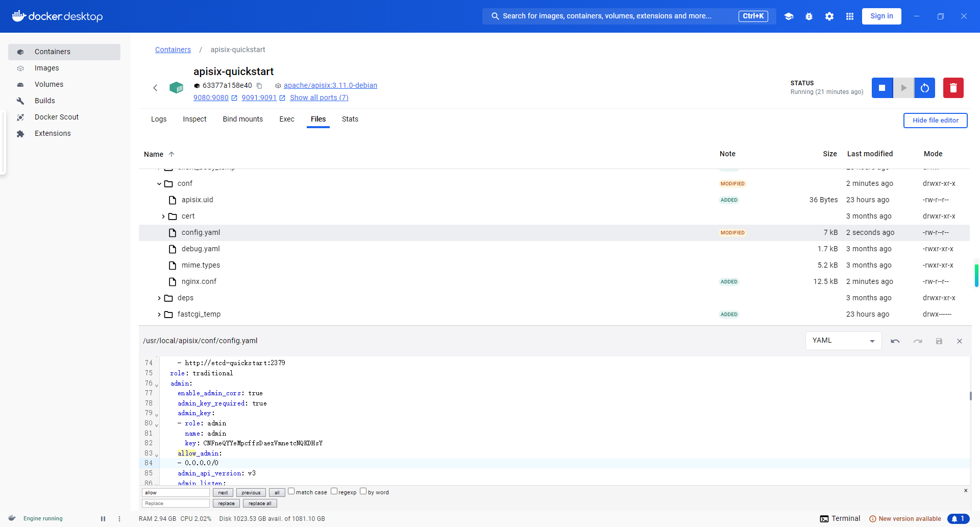Expand the cert folder

(163, 217)
